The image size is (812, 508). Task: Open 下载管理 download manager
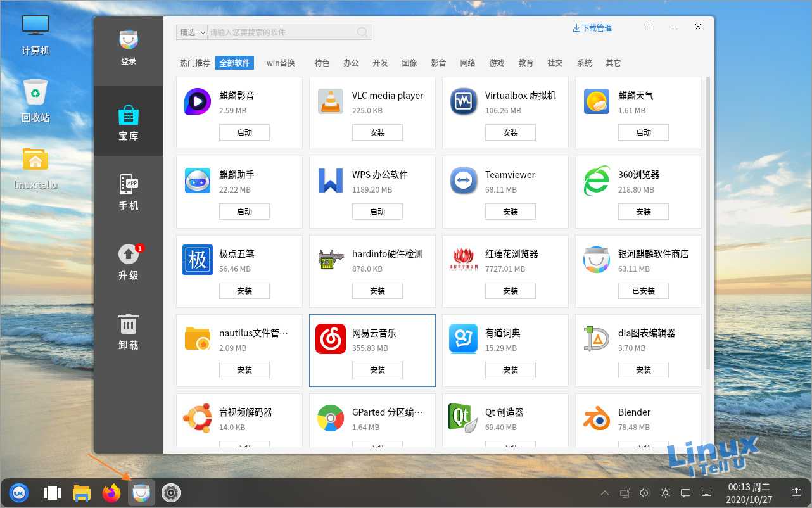point(592,28)
